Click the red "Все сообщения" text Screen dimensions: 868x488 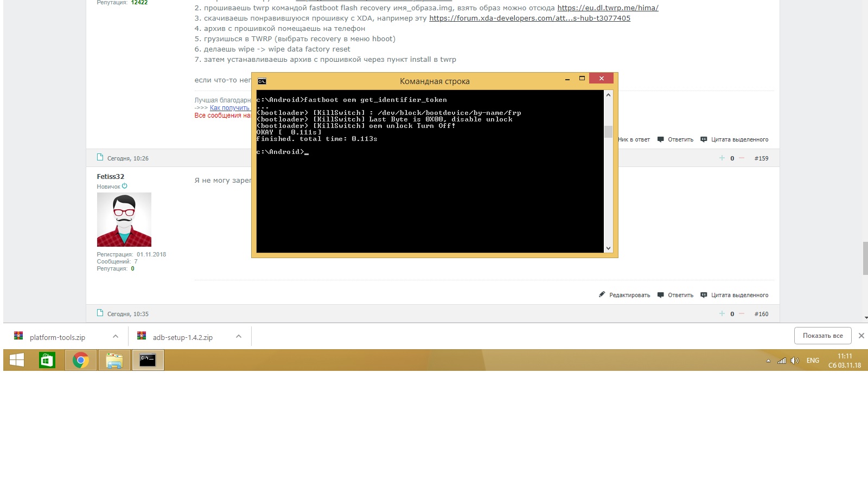tap(222, 115)
